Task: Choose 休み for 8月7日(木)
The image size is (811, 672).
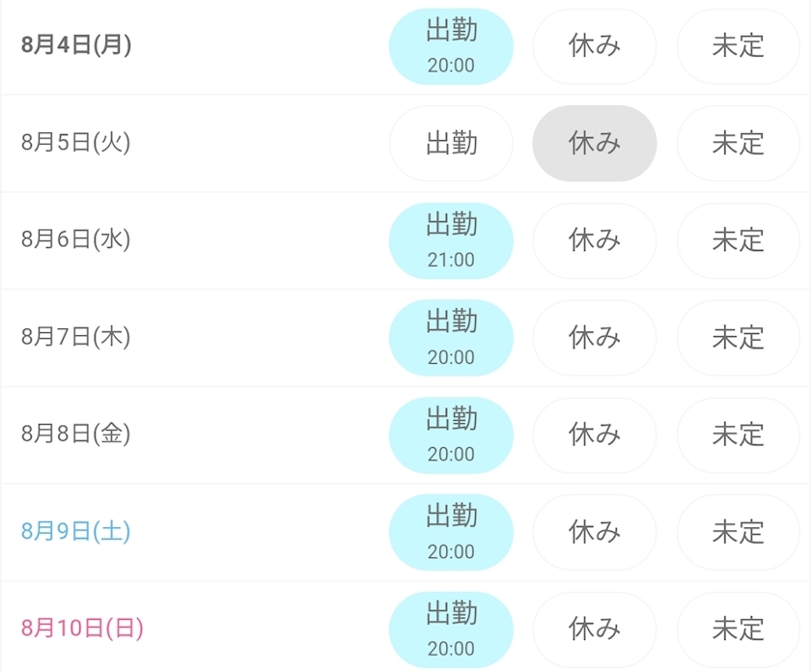Action: tap(595, 338)
